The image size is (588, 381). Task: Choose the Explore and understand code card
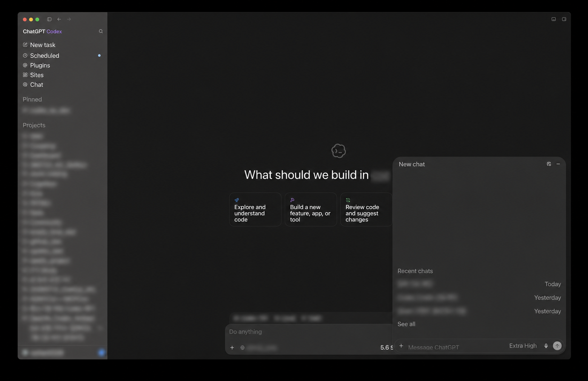255,210
